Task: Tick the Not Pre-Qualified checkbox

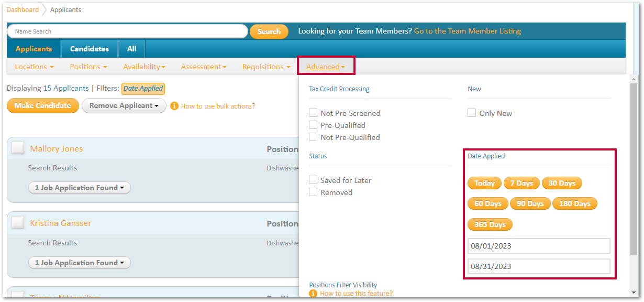Action: click(x=313, y=137)
